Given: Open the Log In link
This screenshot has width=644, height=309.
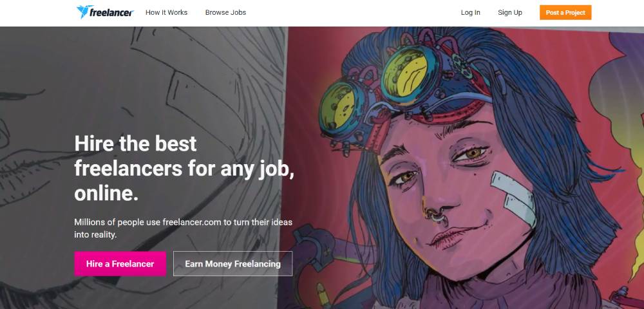Looking at the screenshot, I should click(470, 12).
